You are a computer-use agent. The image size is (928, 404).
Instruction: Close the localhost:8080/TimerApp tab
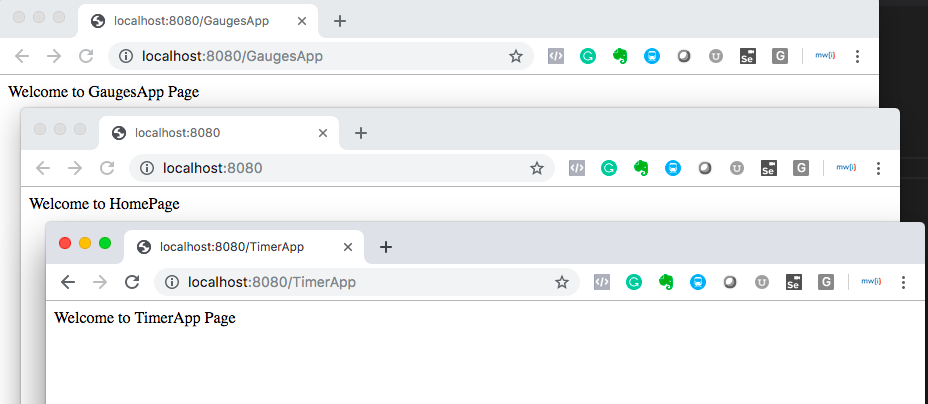[348, 247]
